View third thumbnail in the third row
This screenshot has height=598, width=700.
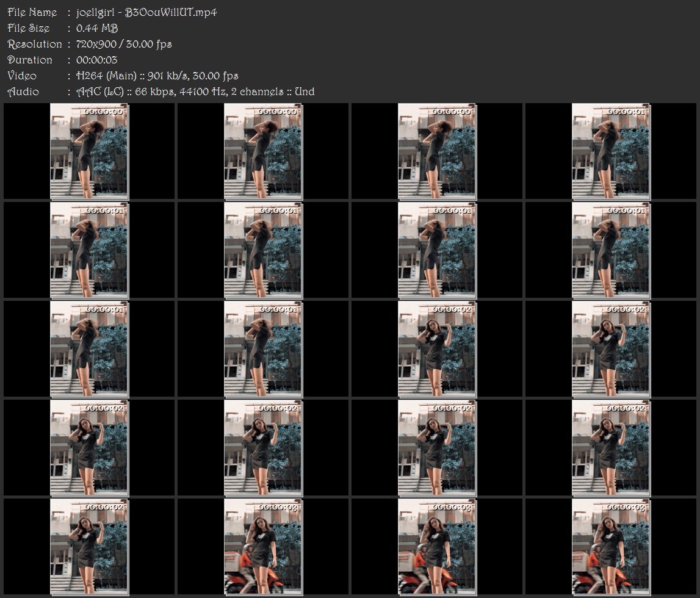[437, 349]
